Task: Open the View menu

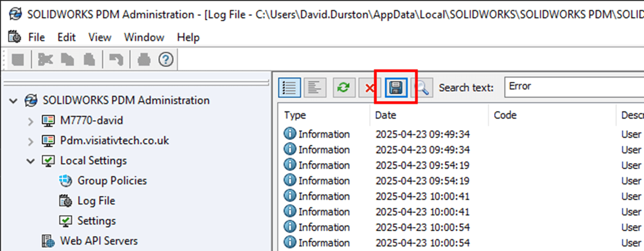Action: click(x=100, y=37)
